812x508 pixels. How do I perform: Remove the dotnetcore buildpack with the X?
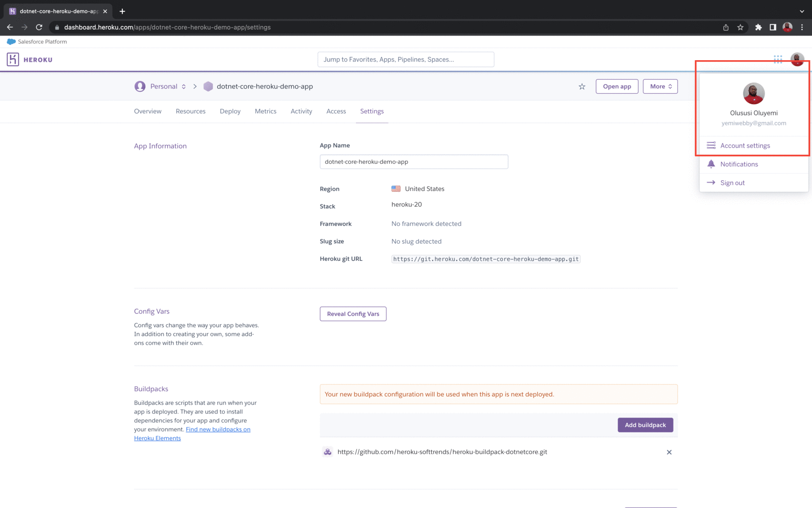pyautogui.click(x=669, y=452)
